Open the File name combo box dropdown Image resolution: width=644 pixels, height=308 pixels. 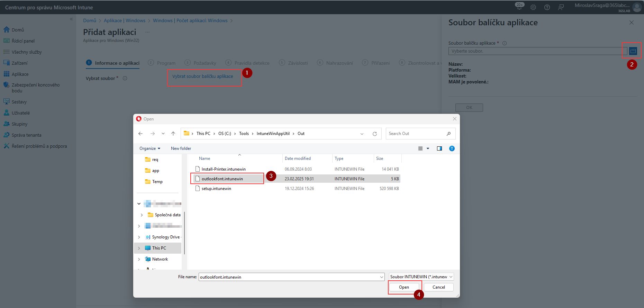coord(382,277)
